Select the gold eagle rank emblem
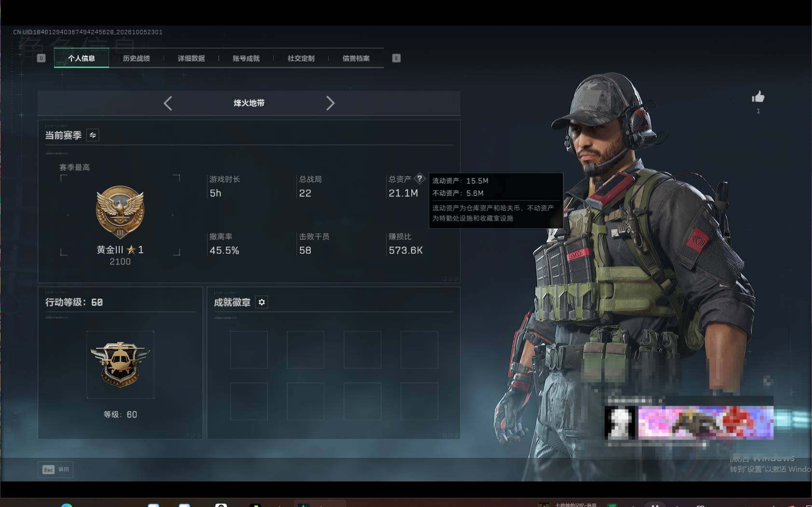The width and height of the screenshot is (812, 507). (120, 212)
